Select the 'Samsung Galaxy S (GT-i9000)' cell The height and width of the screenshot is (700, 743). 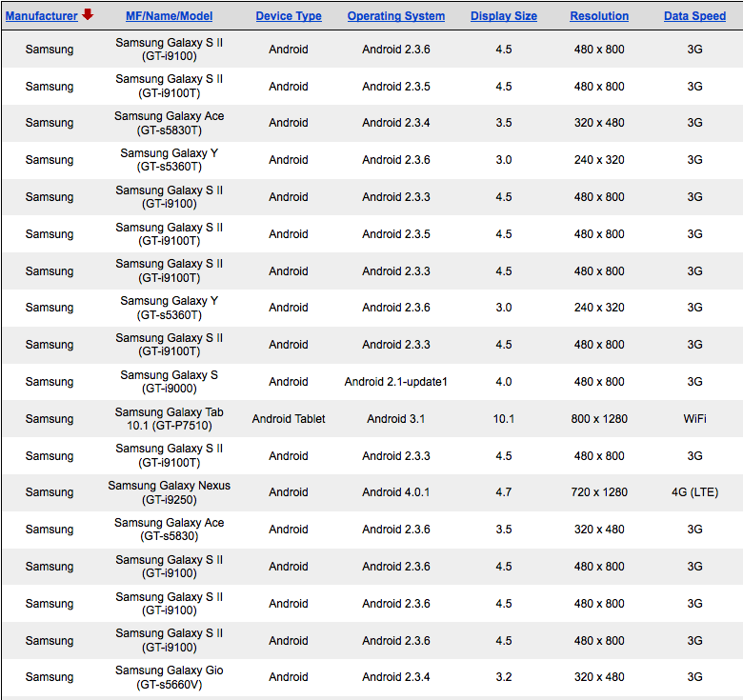[x=170, y=382]
